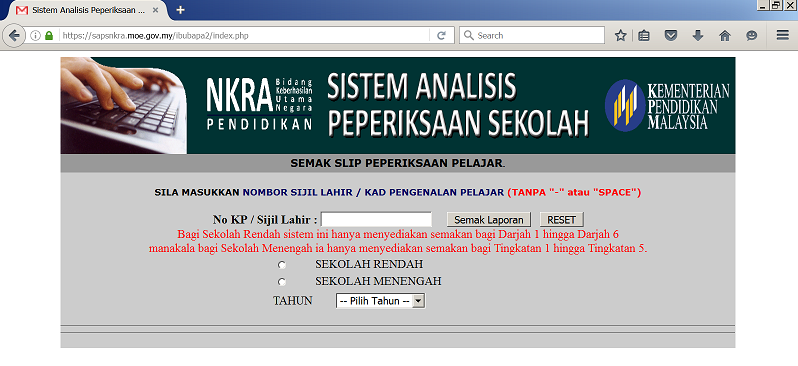
Task: Click the SISTEM ANALISIS PEPERIKSAAN SEKOLAH title
Action: [458, 104]
